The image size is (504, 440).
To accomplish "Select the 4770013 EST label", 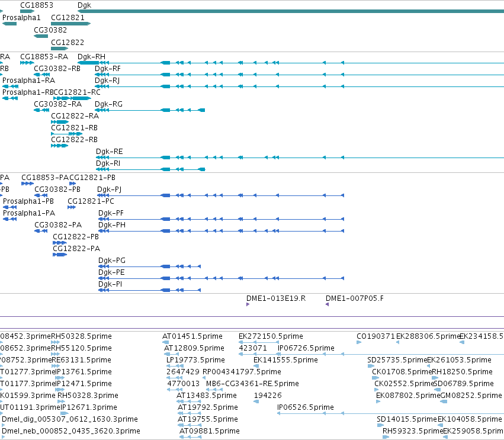I will 183,384.
